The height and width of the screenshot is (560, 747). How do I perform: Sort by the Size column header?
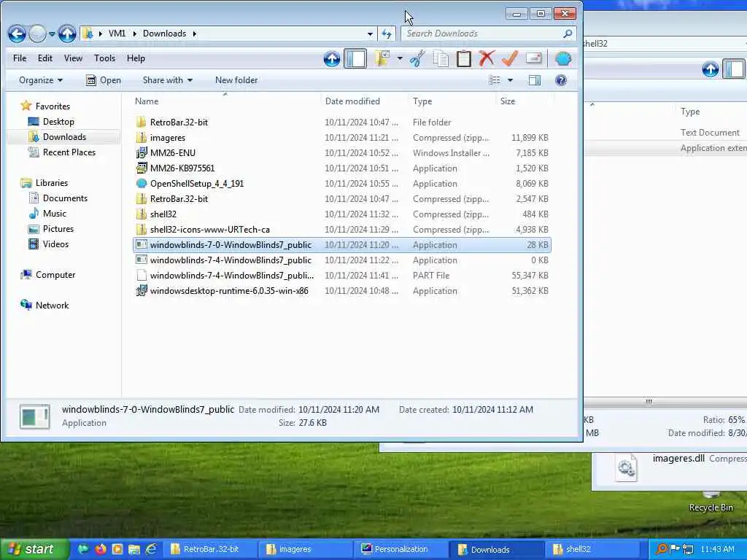pos(508,101)
